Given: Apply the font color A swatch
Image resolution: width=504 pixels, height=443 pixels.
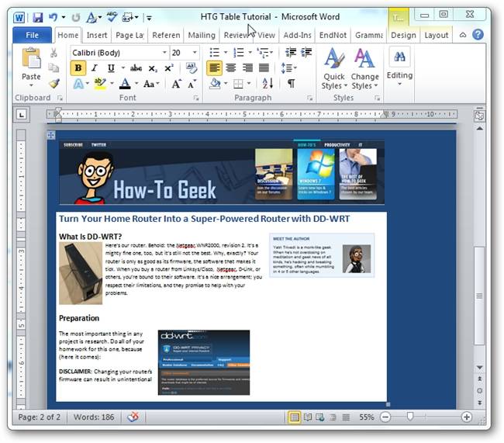Looking at the screenshot, I should [x=125, y=84].
